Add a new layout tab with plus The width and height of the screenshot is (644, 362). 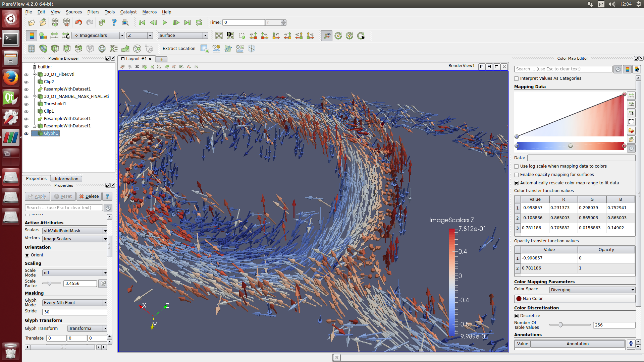point(162,59)
